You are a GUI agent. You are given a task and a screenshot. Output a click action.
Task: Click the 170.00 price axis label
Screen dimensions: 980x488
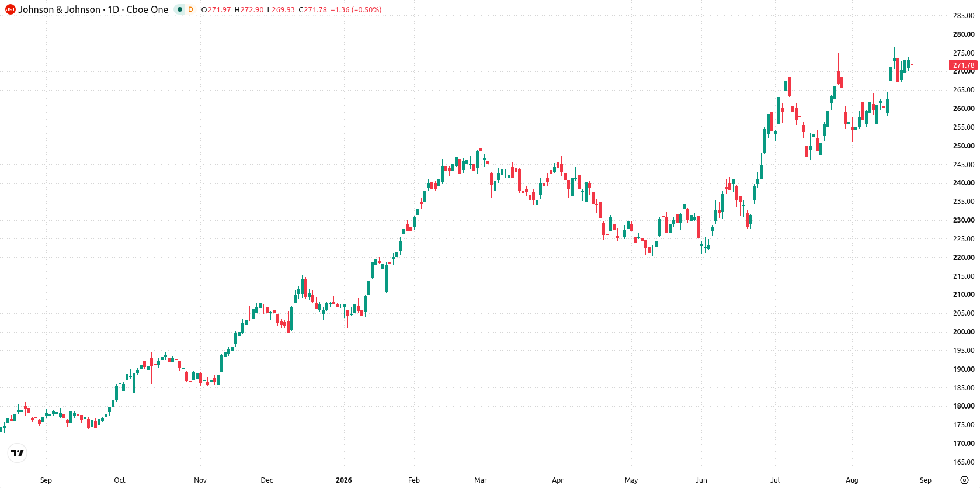click(x=964, y=444)
